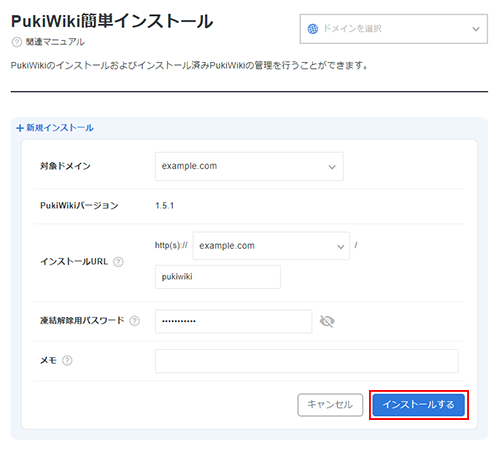Click the 対象ドメイン label

click(65, 166)
